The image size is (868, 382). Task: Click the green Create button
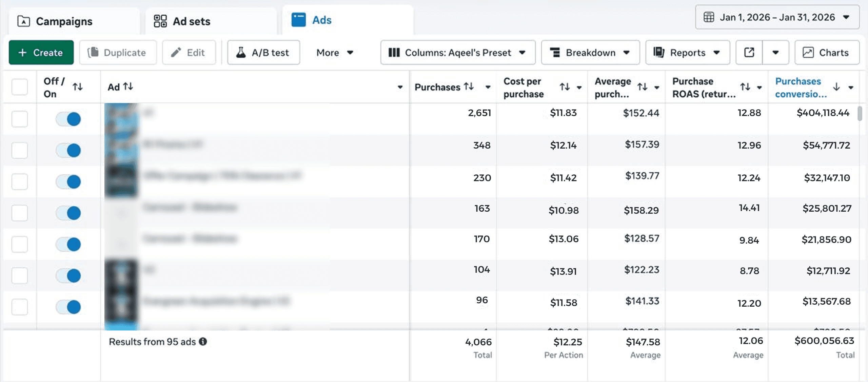click(x=41, y=53)
